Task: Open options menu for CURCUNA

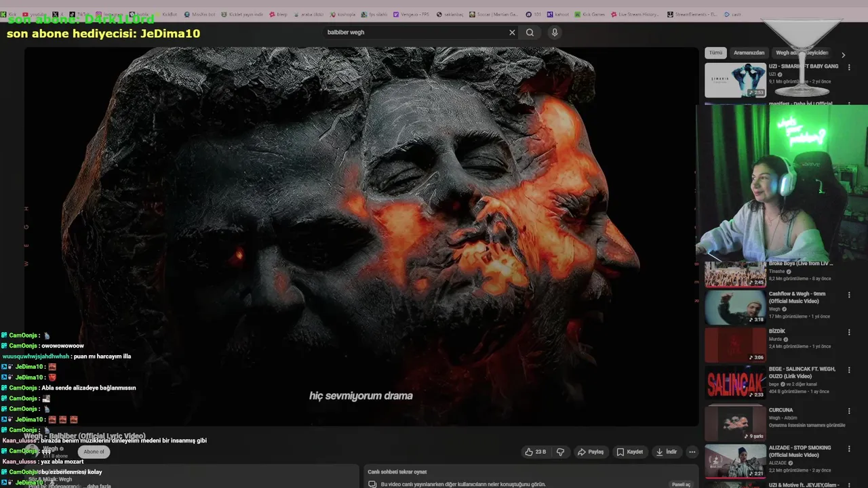Action: tap(849, 411)
